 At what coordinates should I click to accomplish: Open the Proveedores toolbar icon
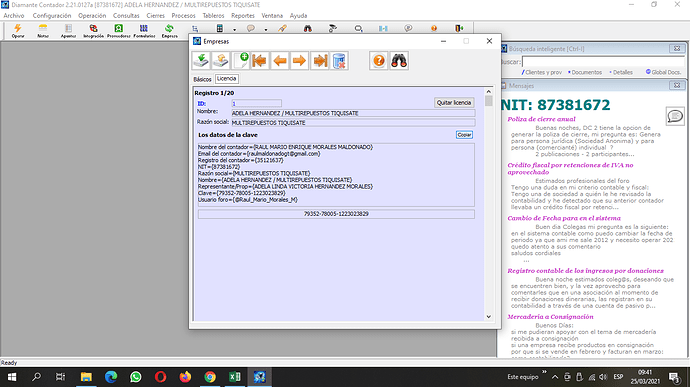point(118,31)
